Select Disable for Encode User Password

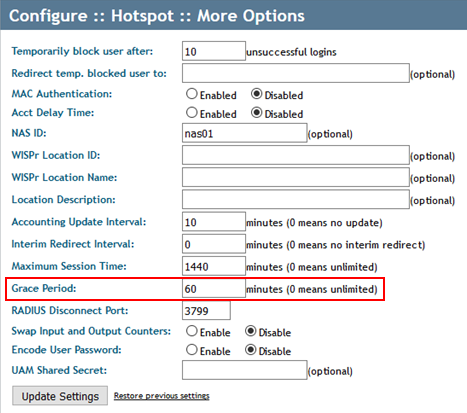250,350
